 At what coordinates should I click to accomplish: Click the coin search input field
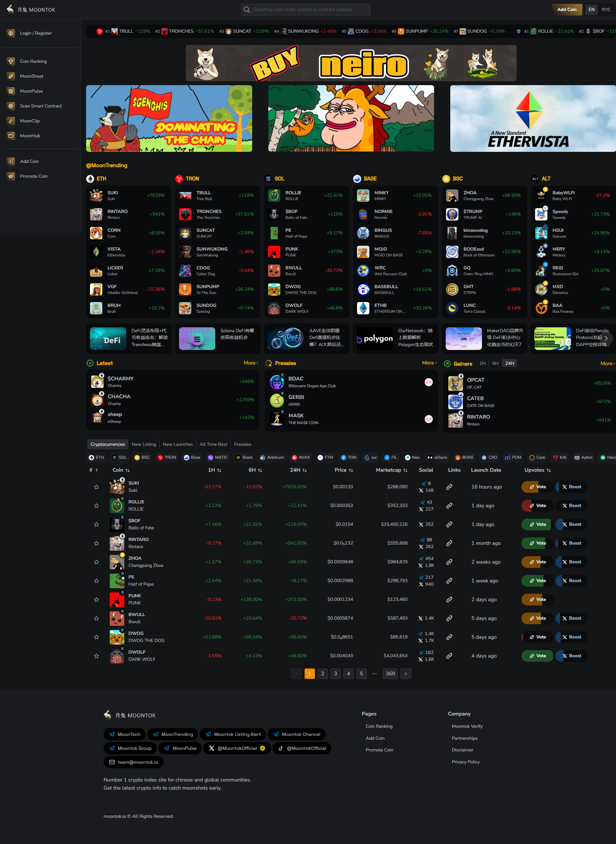(309, 10)
